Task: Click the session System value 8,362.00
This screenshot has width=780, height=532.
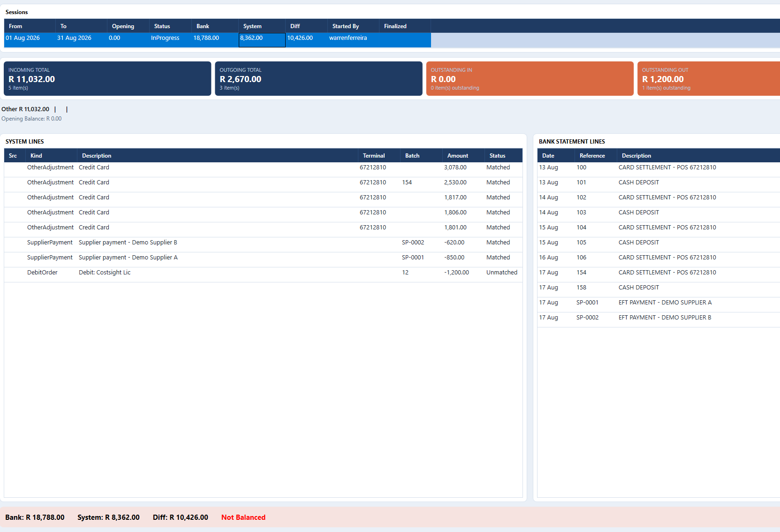Action: [x=262, y=40]
